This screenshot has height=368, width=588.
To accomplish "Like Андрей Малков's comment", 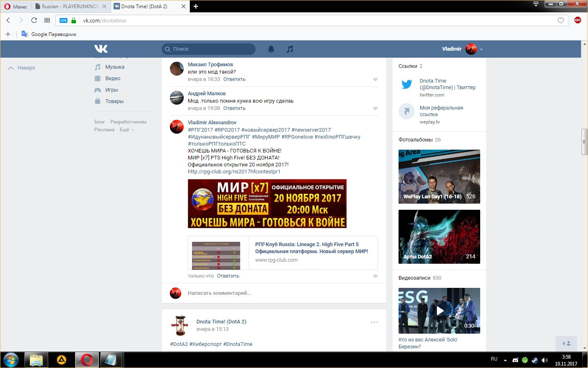I will pyautogui.click(x=375, y=108).
